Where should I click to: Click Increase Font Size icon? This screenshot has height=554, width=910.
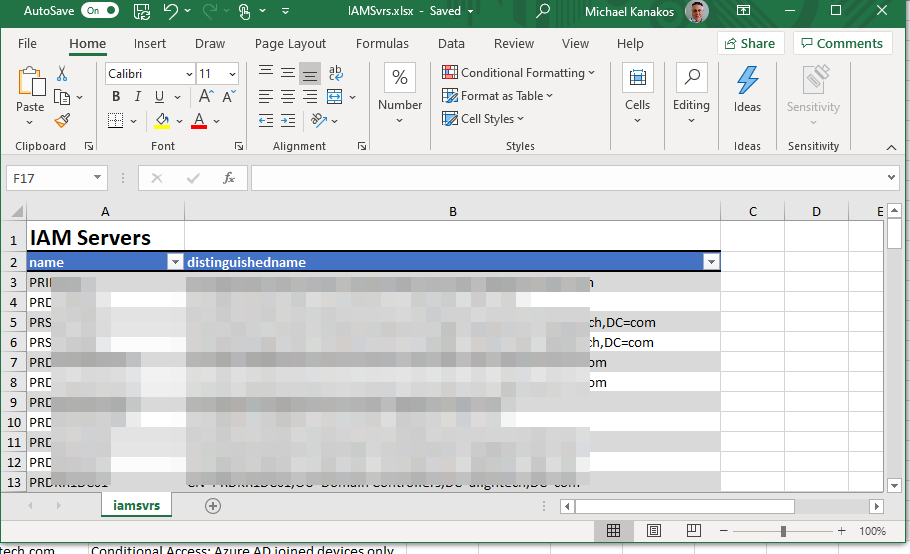(206, 96)
